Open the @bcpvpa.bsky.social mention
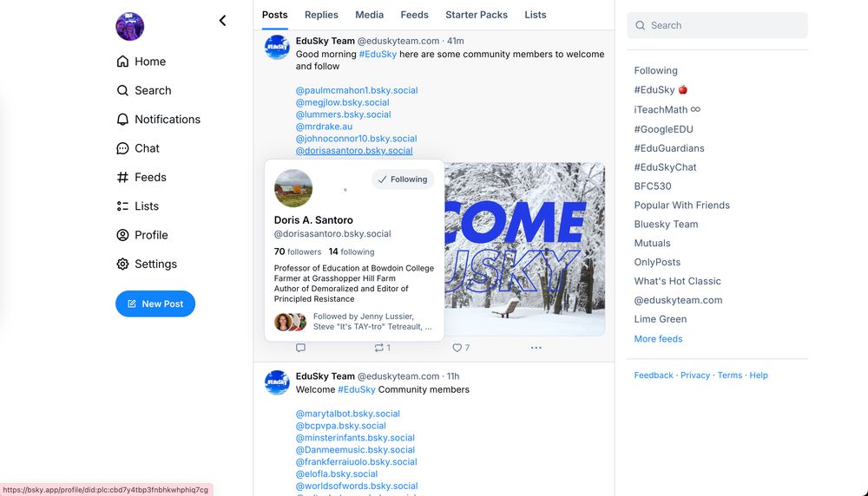Screen dimensions: 868x496 pos(340,426)
